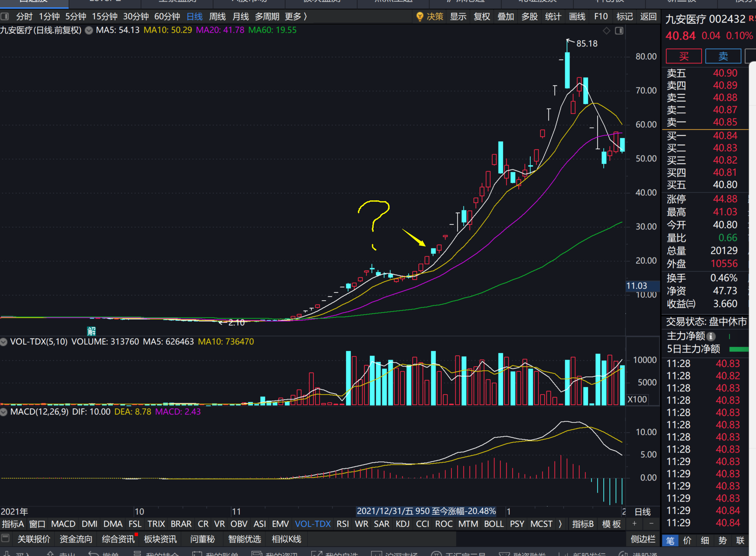Click the 决策 lightbulb icon
Screen dimensions: 756x556
pyautogui.click(x=420, y=16)
